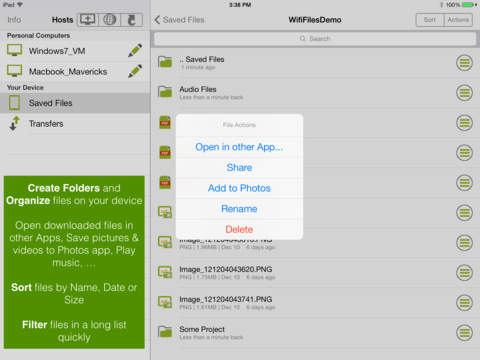Tap the Actions button
This screenshot has width=480, height=360.
458,20
